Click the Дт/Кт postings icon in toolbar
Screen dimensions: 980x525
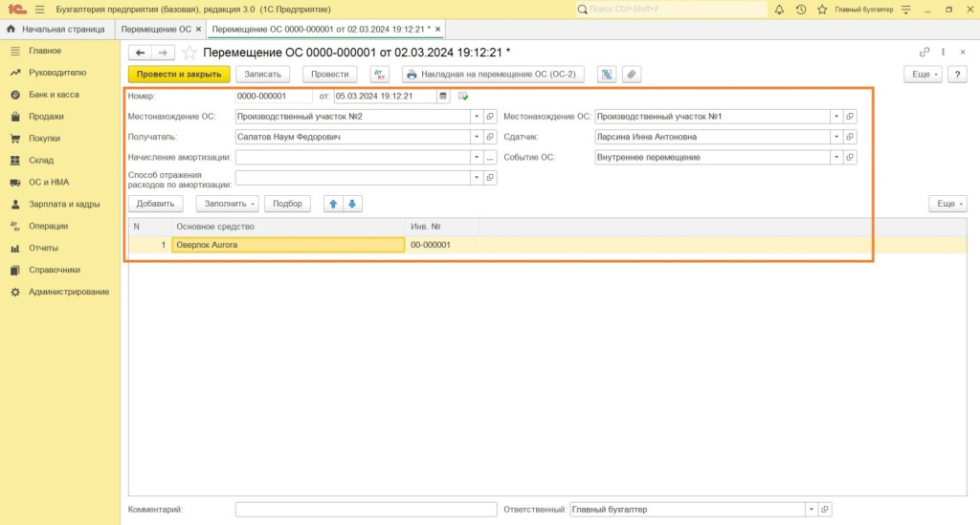click(380, 74)
